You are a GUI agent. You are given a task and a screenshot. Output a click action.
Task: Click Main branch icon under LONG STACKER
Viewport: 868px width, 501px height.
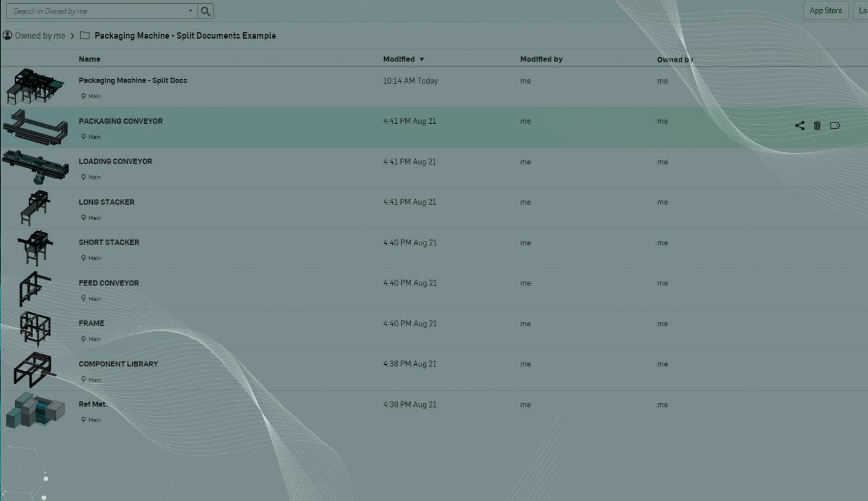pos(84,218)
